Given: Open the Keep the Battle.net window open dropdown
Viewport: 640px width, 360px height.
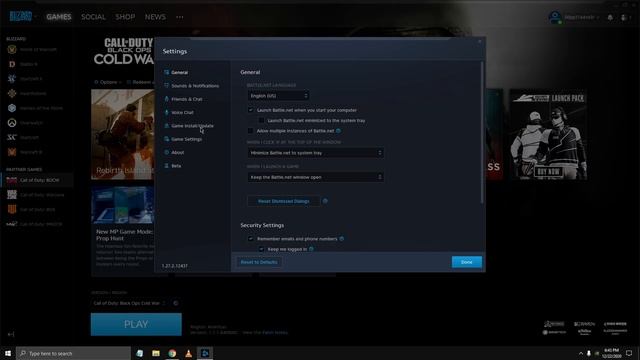Looking at the screenshot, I should coord(316,177).
